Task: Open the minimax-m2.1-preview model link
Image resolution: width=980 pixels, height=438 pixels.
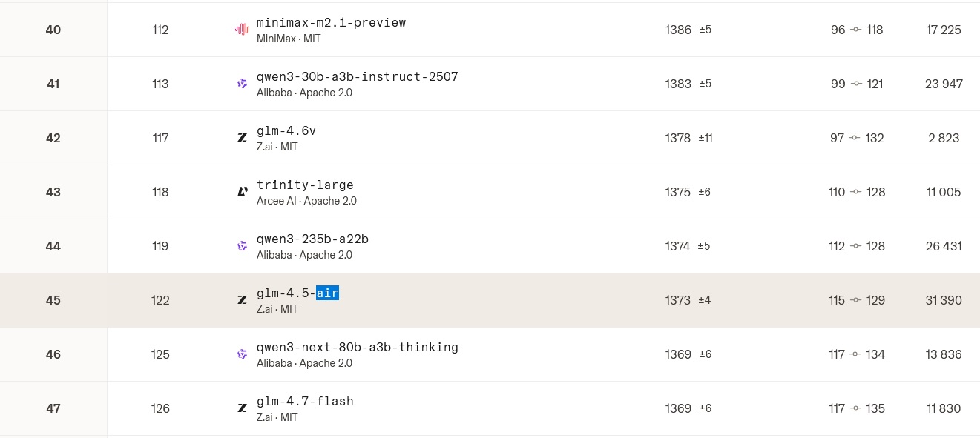Action: click(331, 23)
